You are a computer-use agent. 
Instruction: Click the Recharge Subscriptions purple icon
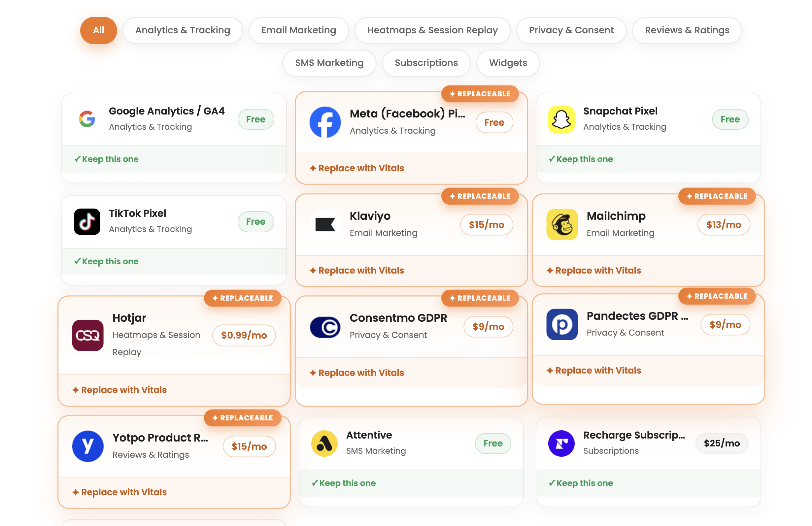[561, 443]
